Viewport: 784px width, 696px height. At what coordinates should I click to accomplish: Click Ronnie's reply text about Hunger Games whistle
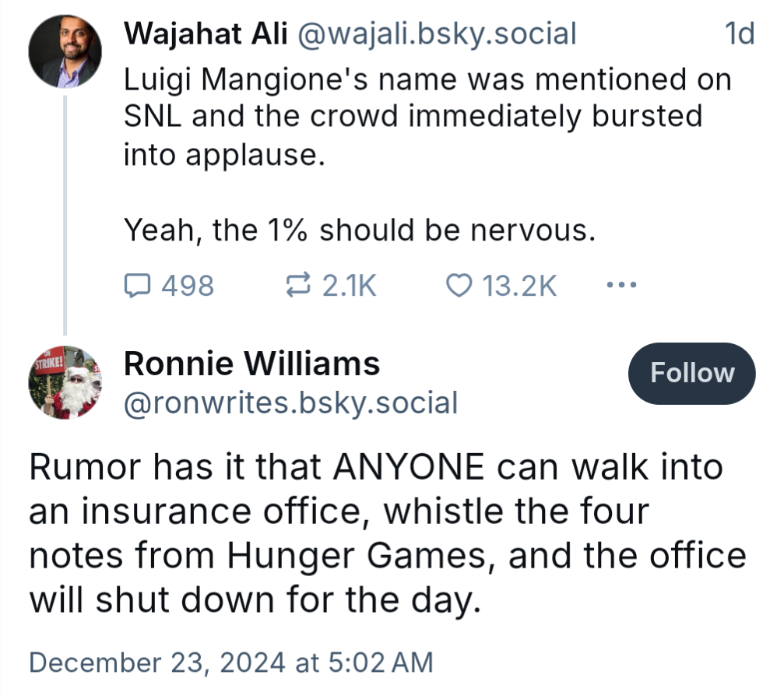coord(387,534)
